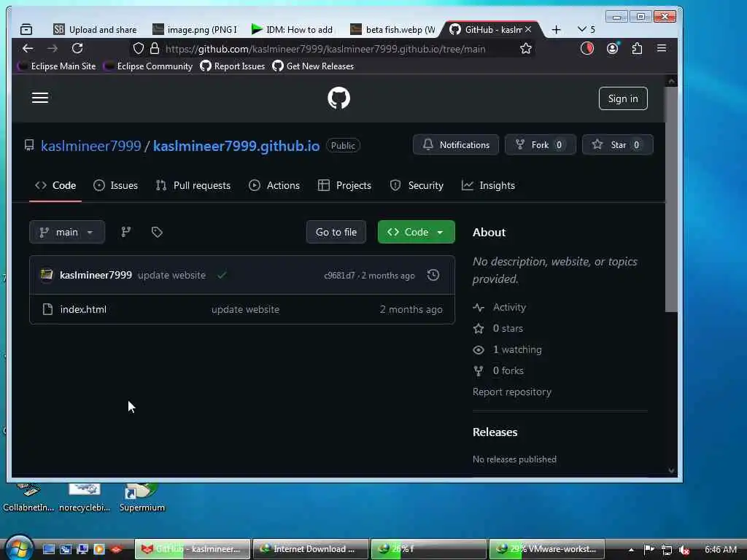Fork this repository
Image resolution: width=747 pixels, height=560 pixels.
tap(541, 145)
